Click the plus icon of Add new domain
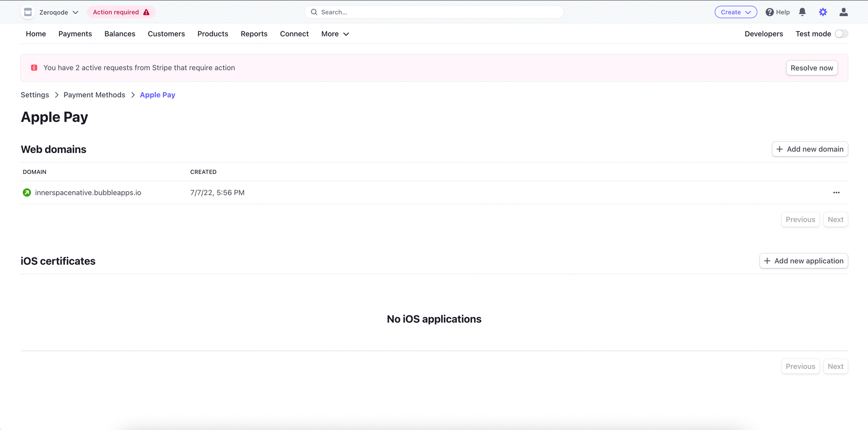The height and width of the screenshot is (430, 868). tap(779, 149)
